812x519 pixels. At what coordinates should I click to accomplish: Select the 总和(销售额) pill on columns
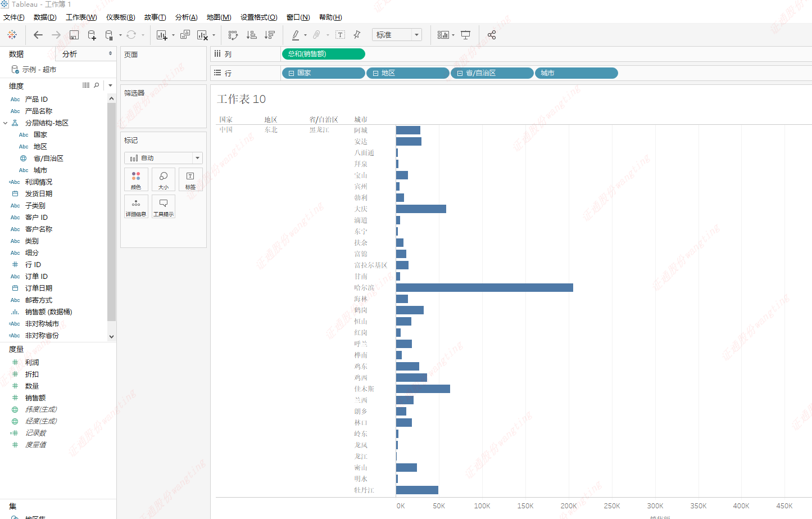pos(323,54)
